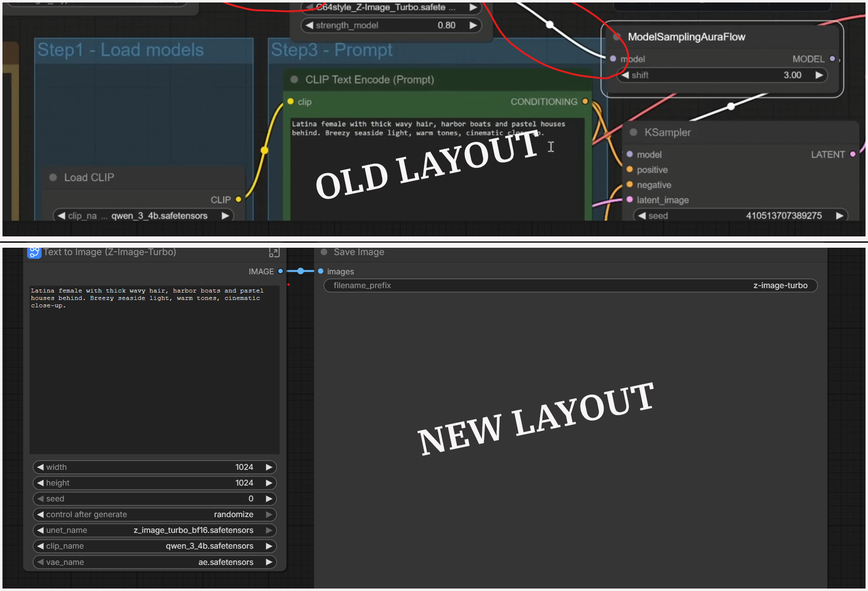Image resolution: width=868 pixels, height=591 pixels.
Task: Select next C64style LoRA file with right arrow
Action: (x=473, y=7)
